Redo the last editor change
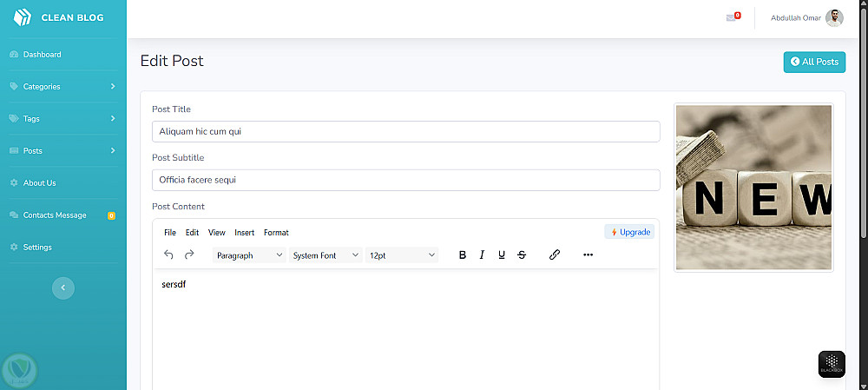Image resolution: width=868 pixels, height=390 pixels. coord(189,254)
